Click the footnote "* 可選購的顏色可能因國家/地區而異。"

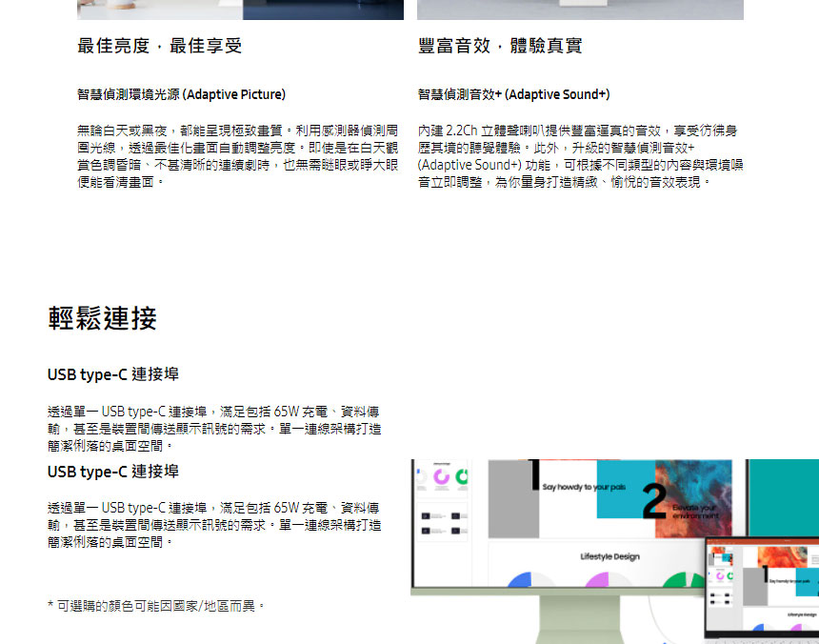coord(157,606)
